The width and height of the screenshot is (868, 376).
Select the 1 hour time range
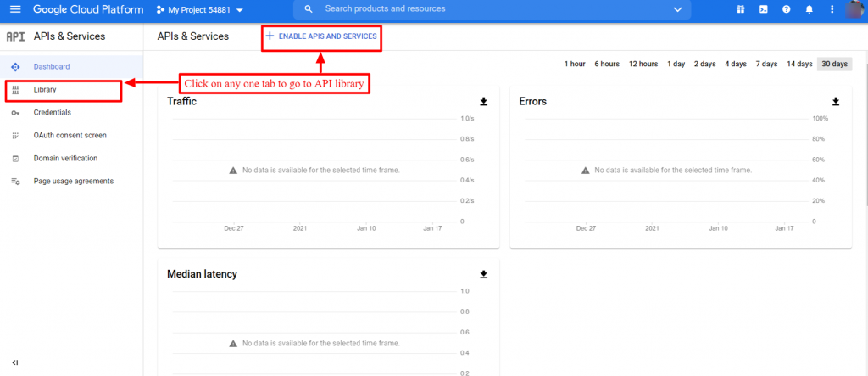pos(575,65)
